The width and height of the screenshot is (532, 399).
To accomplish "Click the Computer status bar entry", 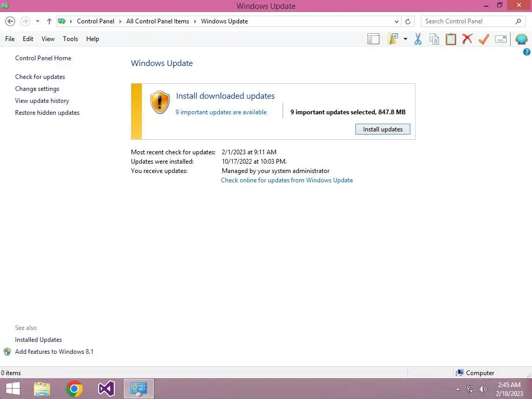I will (x=475, y=373).
